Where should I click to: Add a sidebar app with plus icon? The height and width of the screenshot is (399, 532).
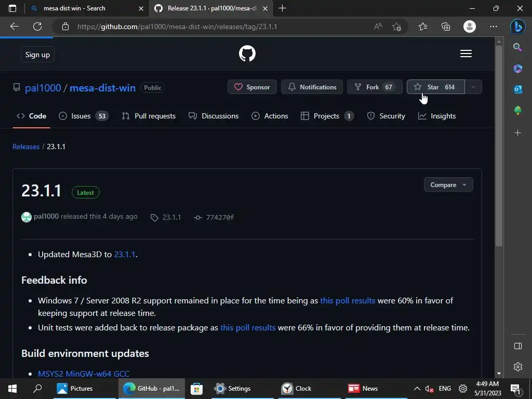[x=518, y=133]
